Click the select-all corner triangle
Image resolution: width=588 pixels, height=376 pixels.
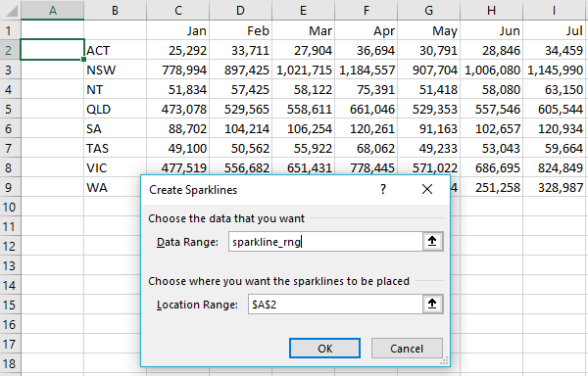click(x=11, y=10)
